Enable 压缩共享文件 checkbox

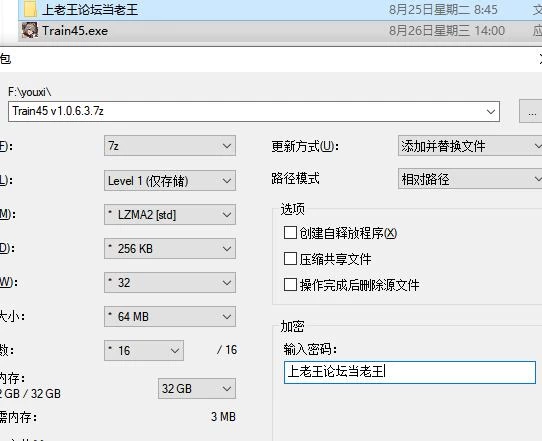pos(290,259)
